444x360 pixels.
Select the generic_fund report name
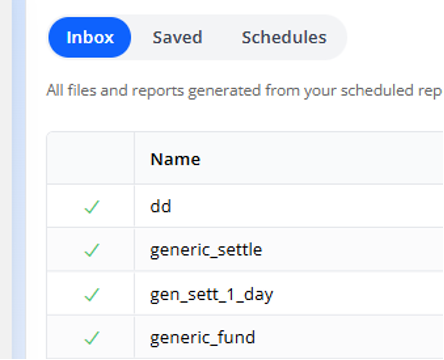[x=203, y=338]
